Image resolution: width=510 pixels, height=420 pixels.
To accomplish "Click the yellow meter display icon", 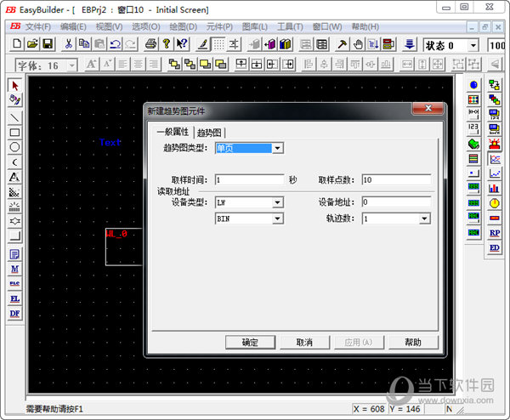I will pyautogui.click(x=495, y=203).
